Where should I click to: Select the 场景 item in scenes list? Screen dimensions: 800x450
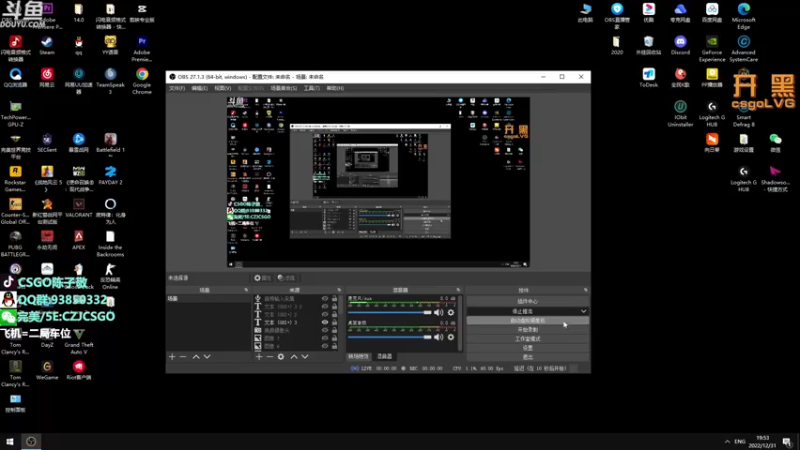coord(208,298)
